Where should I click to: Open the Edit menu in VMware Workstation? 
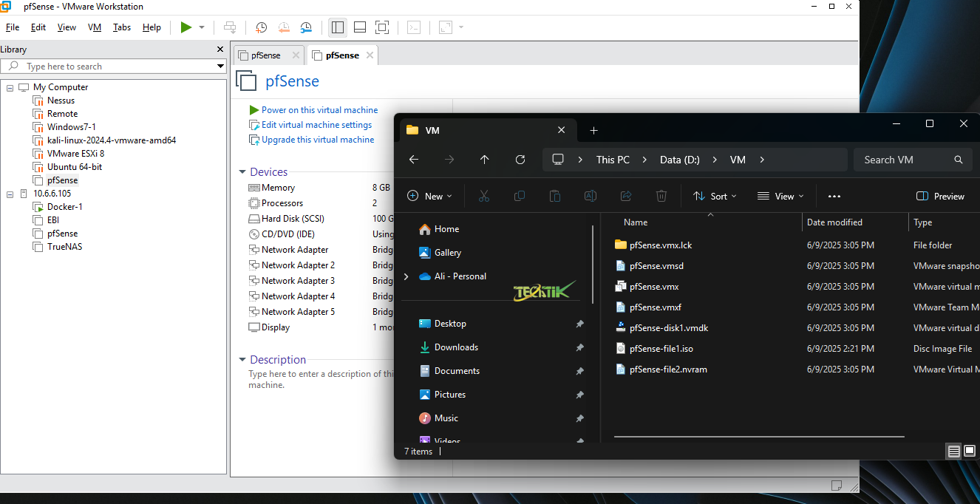[x=38, y=27]
